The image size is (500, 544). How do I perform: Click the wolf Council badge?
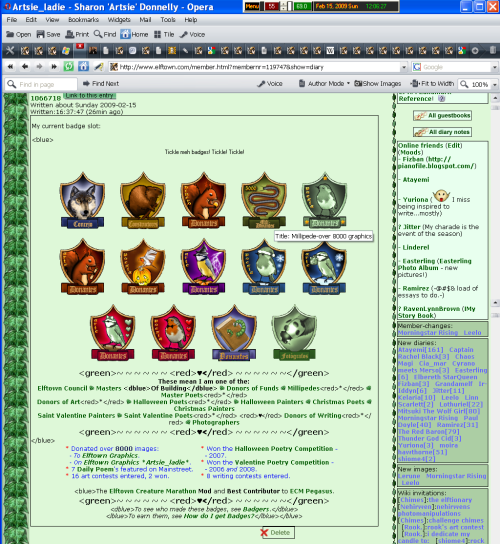click(82, 200)
